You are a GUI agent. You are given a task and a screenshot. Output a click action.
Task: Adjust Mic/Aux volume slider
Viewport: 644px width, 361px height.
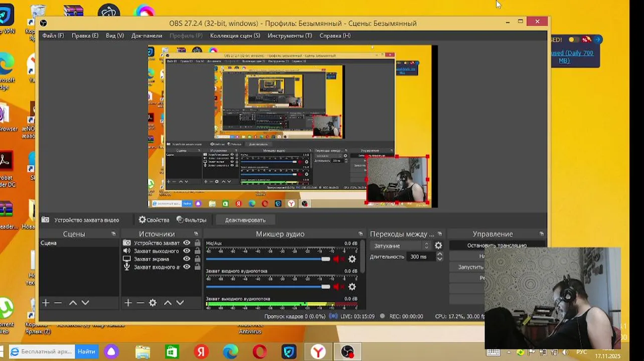(x=268, y=259)
